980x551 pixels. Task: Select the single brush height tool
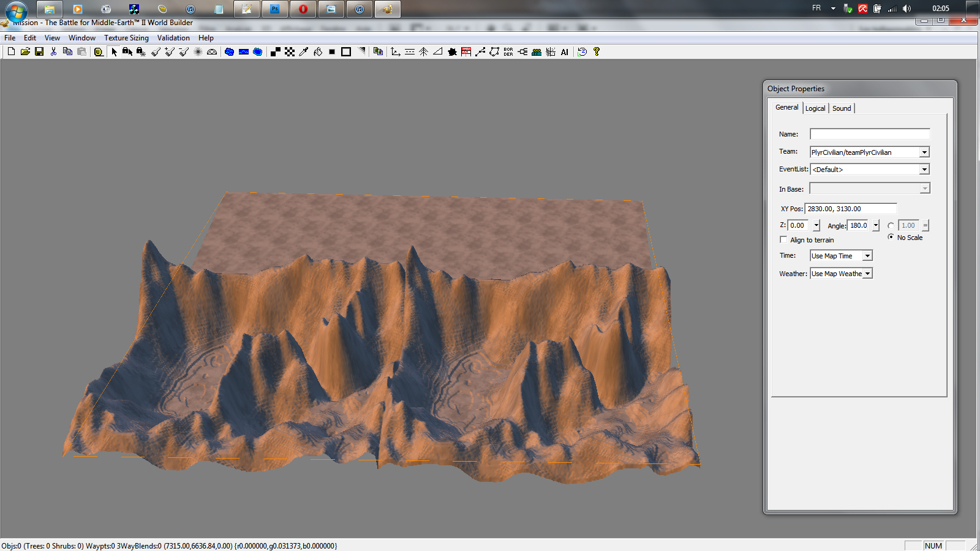click(x=156, y=52)
